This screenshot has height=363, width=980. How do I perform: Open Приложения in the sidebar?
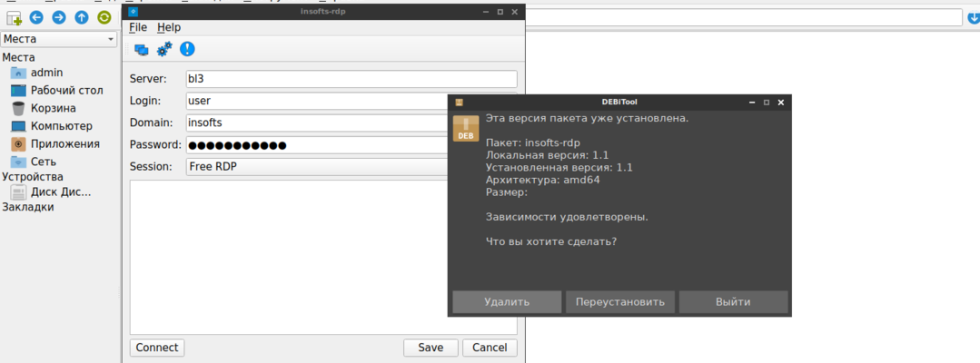pyautogui.click(x=55, y=143)
